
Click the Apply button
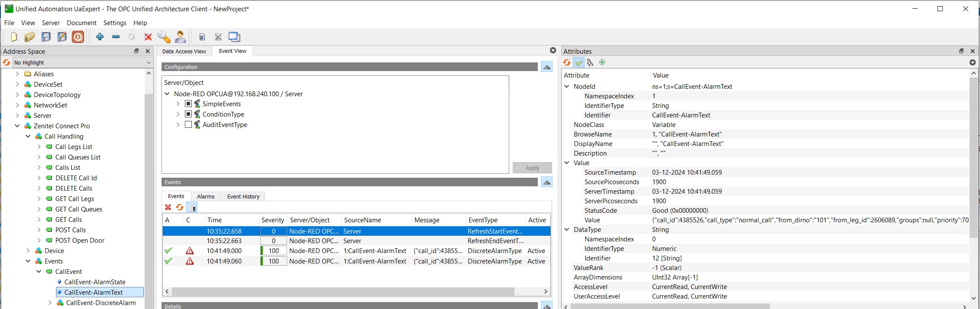[x=532, y=168]
